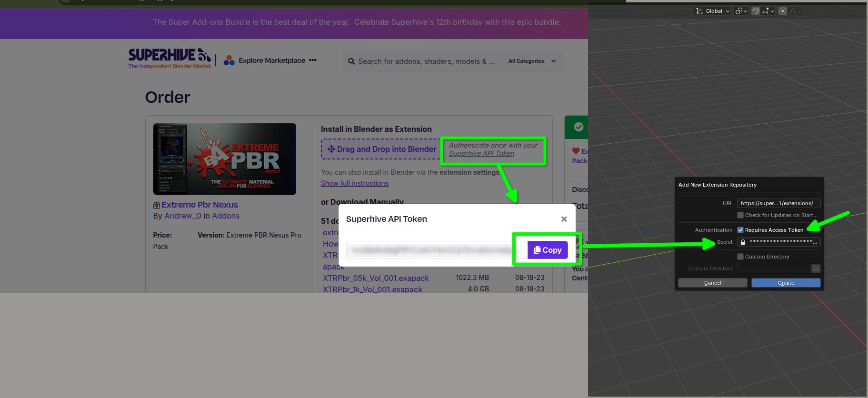868x398 pixels.
Task: Click the 4.0 GB file size
Action: [479, 289]
